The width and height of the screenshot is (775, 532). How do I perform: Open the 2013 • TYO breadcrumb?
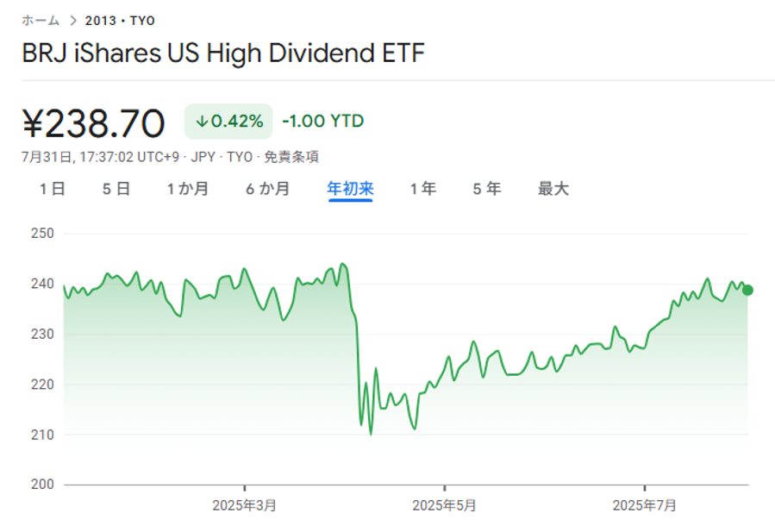[120, 21]
